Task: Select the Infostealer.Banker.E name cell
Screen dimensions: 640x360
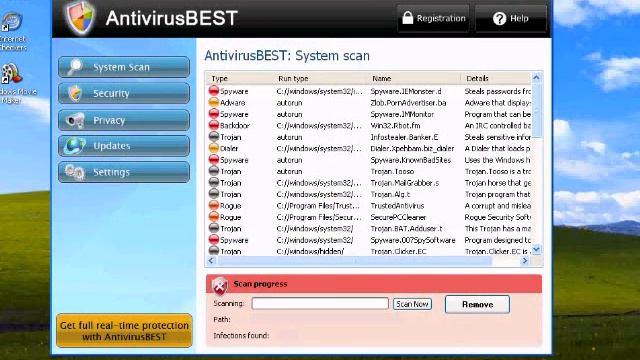Action: (404, 137)
